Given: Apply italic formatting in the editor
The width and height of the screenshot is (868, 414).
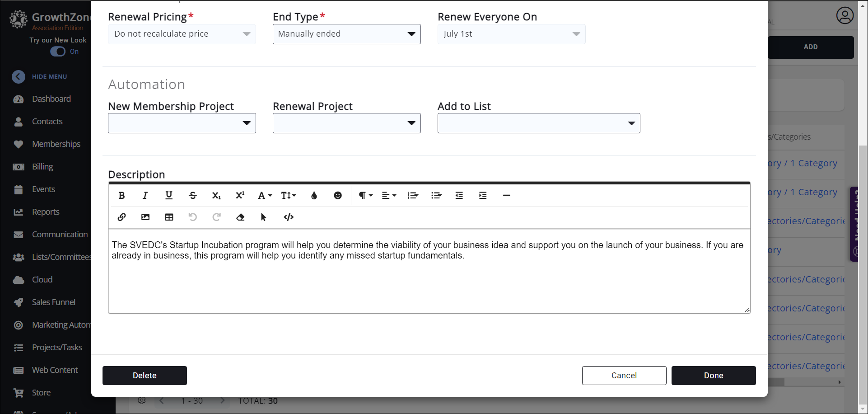Looking at the screenshot, I should (x=145, y=195).
